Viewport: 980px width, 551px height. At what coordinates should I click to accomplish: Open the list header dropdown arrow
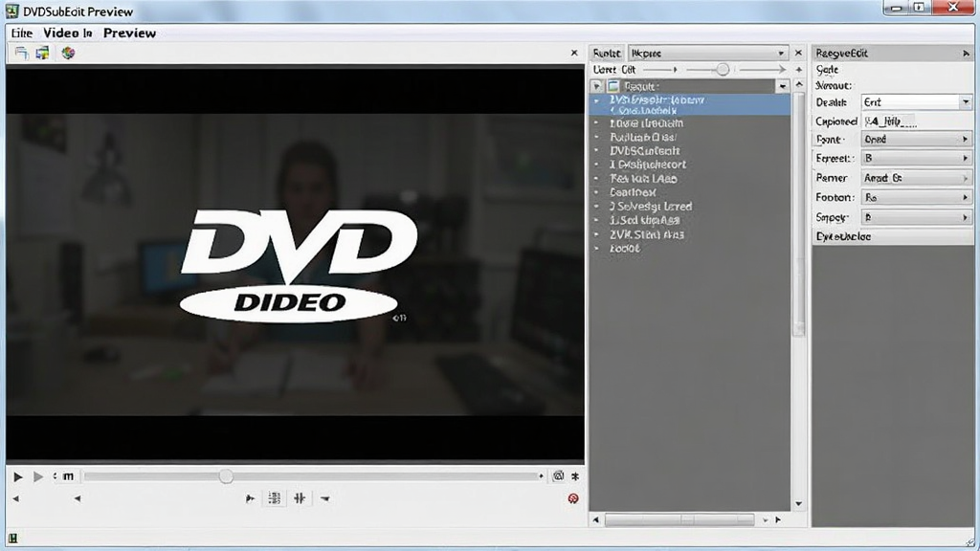783,86
